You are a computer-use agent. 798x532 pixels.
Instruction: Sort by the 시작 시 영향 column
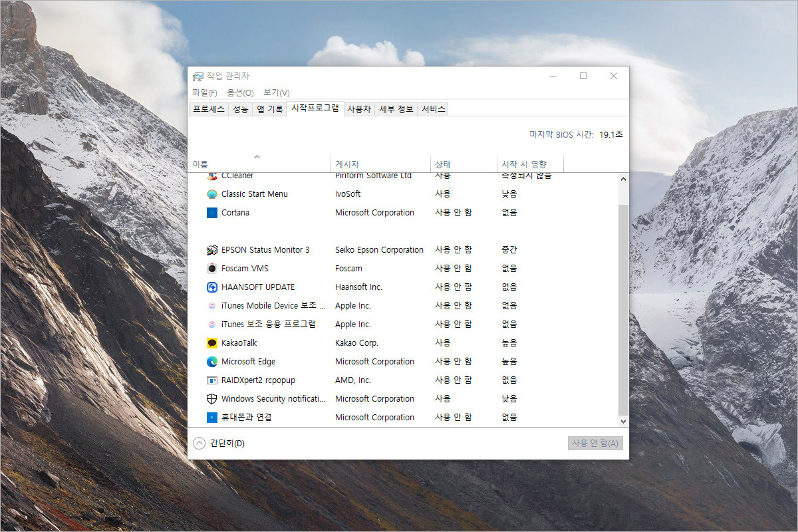click(530, 164)
